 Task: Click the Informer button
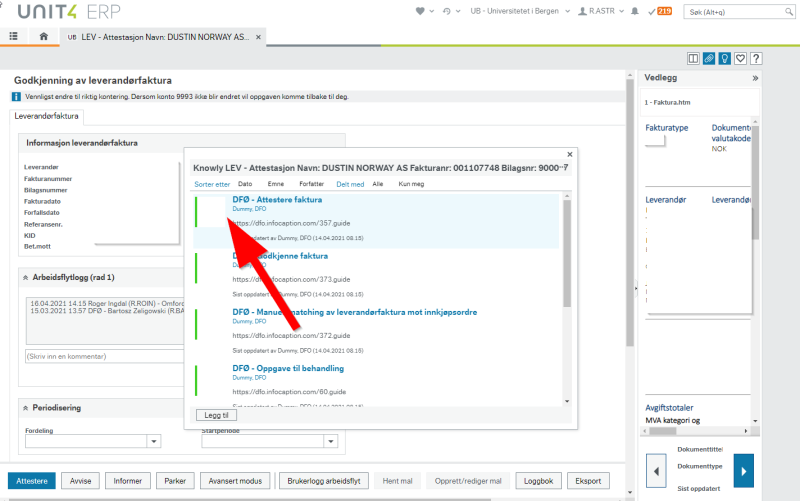coord(128,481)
